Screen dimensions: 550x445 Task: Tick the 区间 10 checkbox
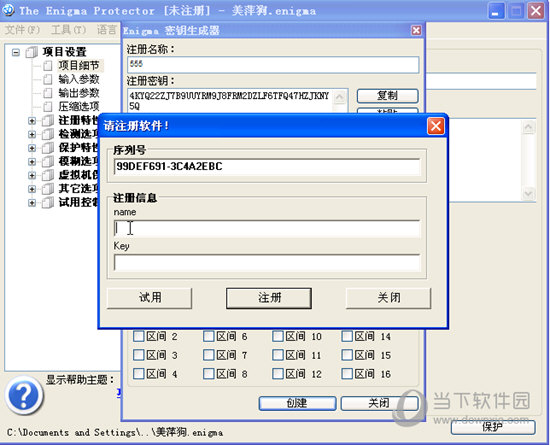click(x=278, y=336)
